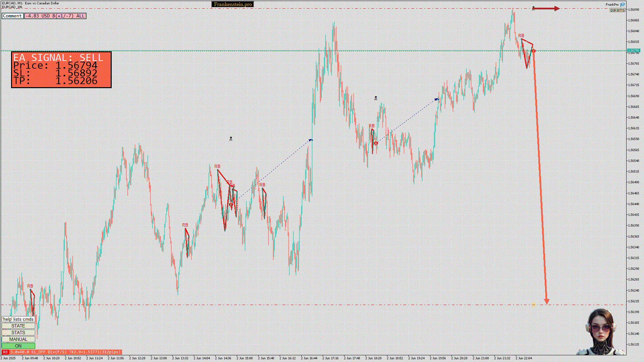Image resolution: width=644 pixels, height=362 pixels.
Task: Click the skull icon on the stop-loss line
Action: pos(533,8)
